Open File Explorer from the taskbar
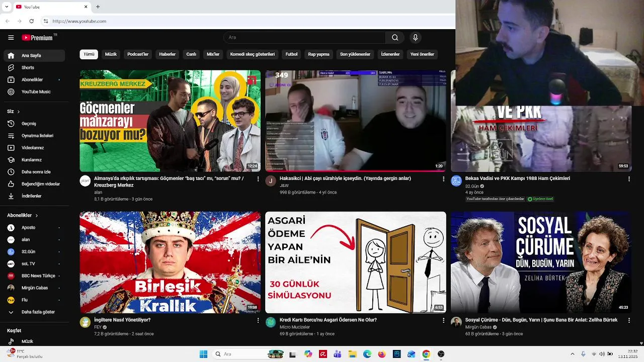 click(352, 354)
